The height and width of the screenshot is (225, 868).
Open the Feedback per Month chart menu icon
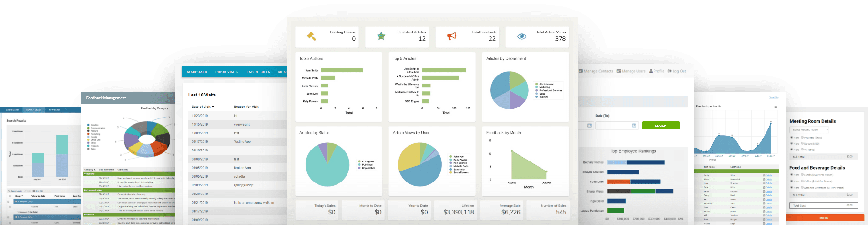point(776,107)
